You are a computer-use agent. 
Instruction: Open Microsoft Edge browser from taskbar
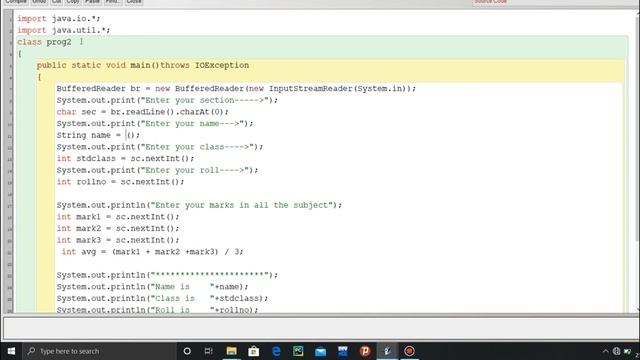(x=276, y=351)
